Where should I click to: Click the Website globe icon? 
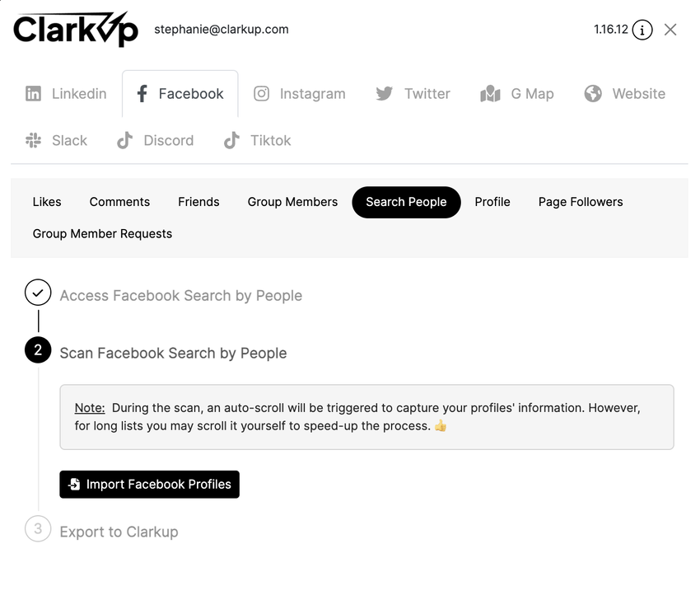[593, 94]
